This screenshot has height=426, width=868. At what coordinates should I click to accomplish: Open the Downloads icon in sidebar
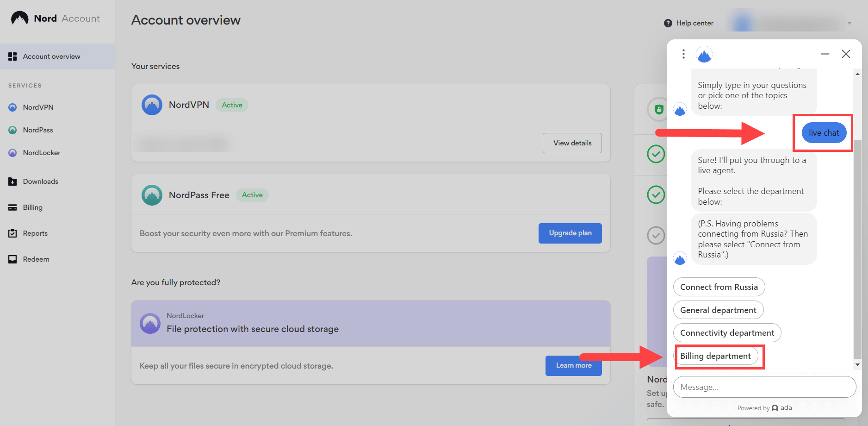point(12,182)
